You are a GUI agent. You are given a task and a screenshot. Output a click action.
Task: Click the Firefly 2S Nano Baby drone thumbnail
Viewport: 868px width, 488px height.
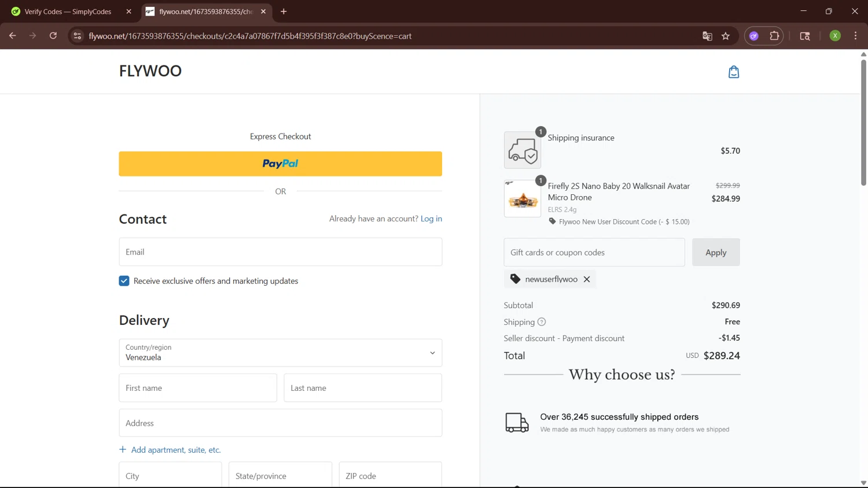coord(523,199)
